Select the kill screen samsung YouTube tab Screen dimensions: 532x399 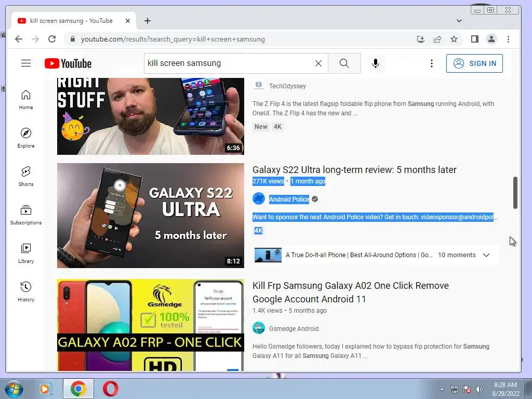click(74, 21)
